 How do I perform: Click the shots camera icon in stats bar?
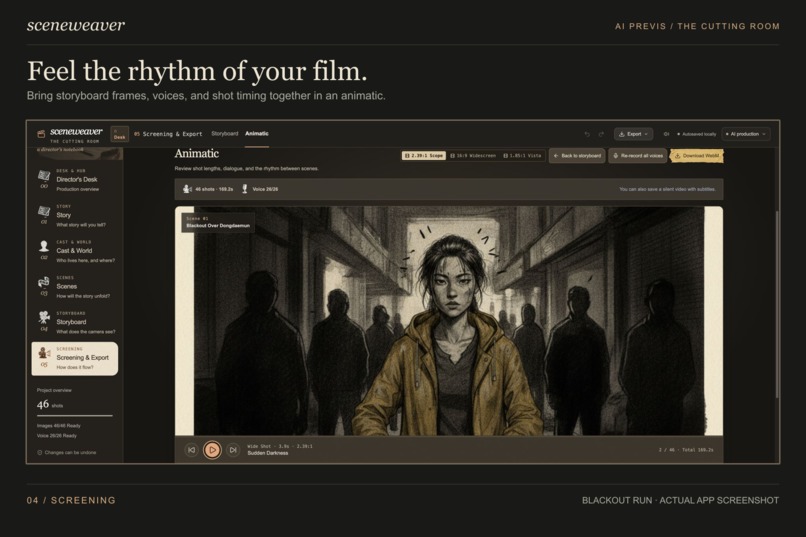click(187, 189)
